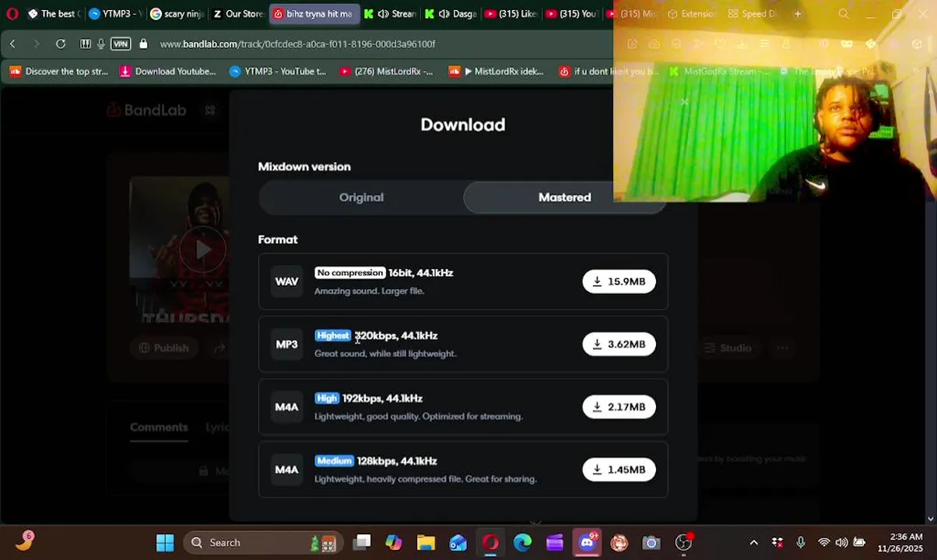Download the M4A 1.45MB file

(x=619, y=470)
